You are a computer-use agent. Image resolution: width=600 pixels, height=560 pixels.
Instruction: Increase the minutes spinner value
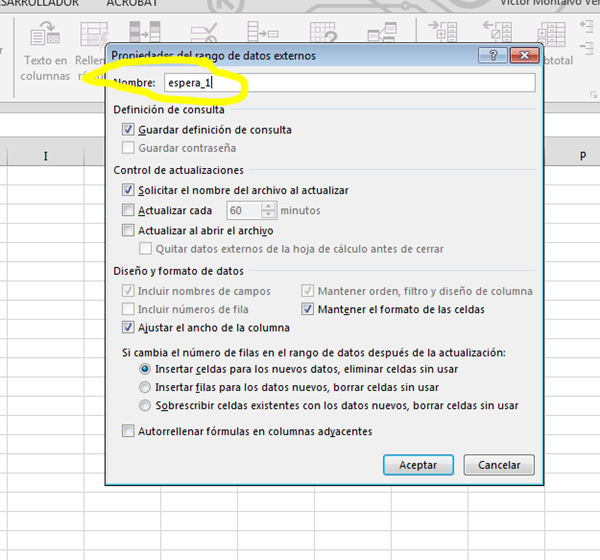coord(268,206)
